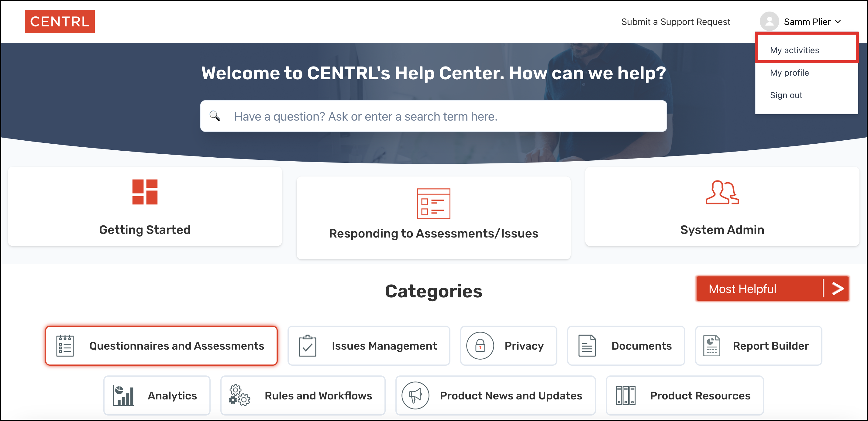The image size is (868, 421).
Task: Click the search magnifier icon
Action: pyautogui.click(x=215, y=116)
